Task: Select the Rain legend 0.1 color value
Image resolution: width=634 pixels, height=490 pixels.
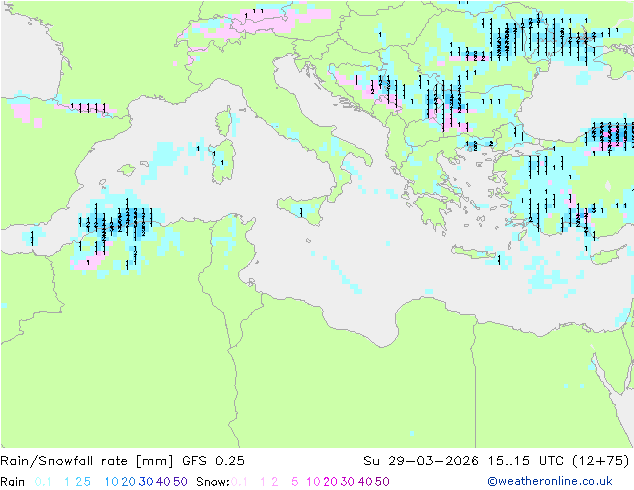Action: coord(43,482)
